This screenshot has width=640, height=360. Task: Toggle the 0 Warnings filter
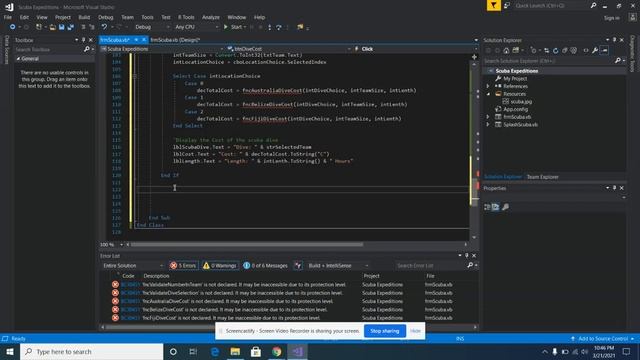220,266
